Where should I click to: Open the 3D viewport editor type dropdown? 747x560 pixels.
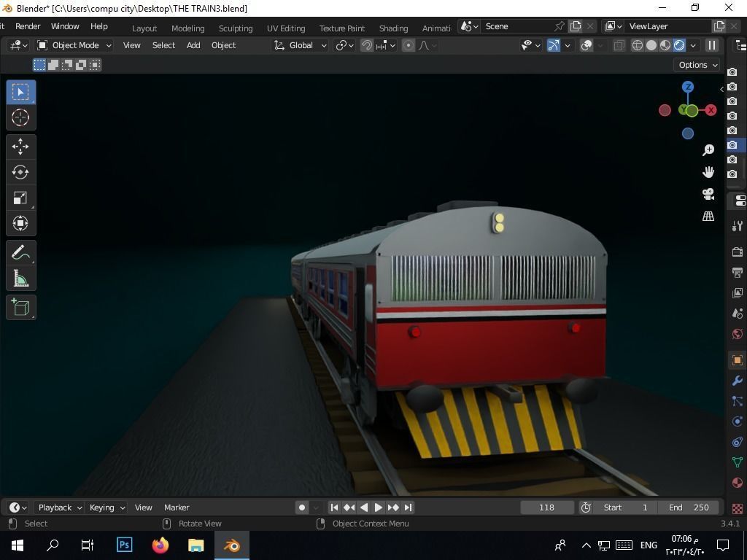(x=18, y=45)
